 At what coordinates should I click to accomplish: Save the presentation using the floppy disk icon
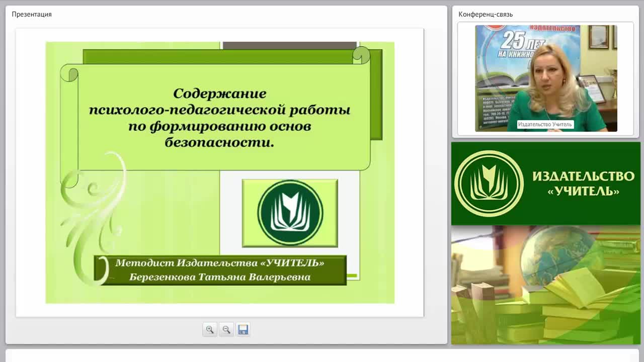243,329
